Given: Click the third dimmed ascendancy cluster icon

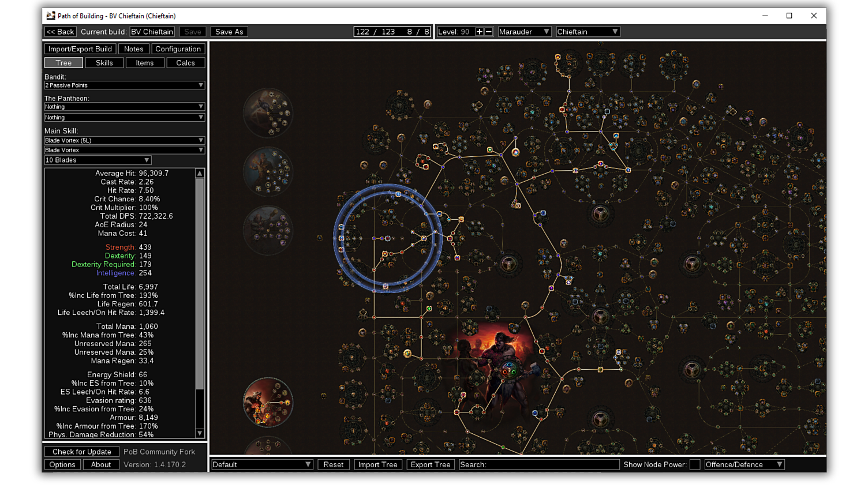Looking at the screenshot, I should tap(268, 230).
